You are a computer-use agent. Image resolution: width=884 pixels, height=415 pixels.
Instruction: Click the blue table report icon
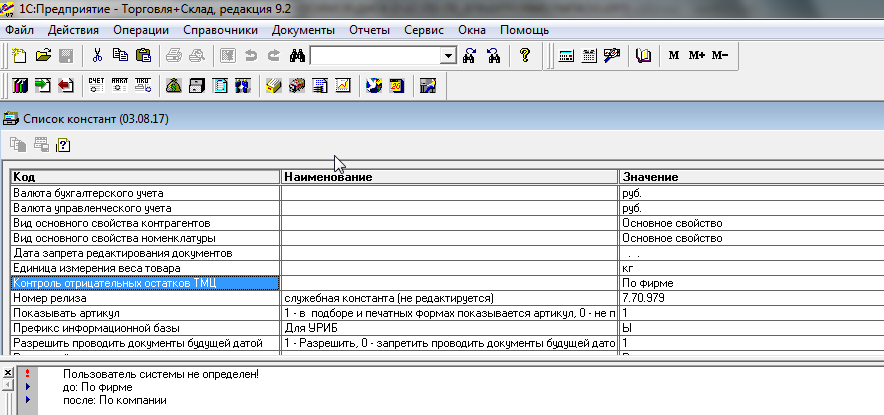[320, 86]
